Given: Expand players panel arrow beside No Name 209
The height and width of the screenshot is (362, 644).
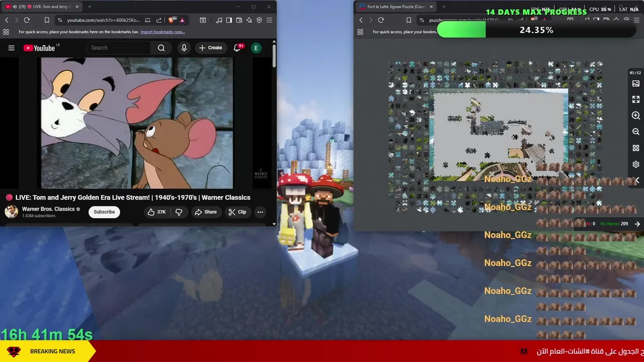Looking at the screenshot, I should click(637, 224).
